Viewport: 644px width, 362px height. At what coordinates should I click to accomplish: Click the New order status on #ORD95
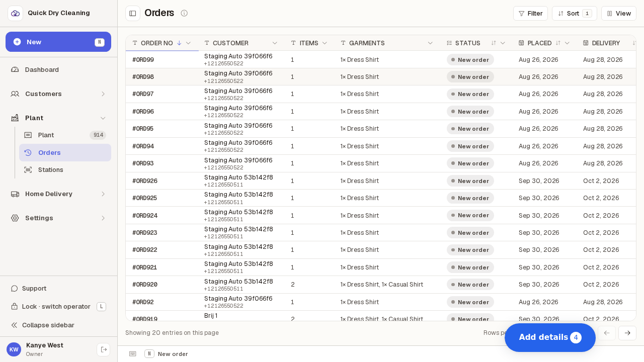470,129
